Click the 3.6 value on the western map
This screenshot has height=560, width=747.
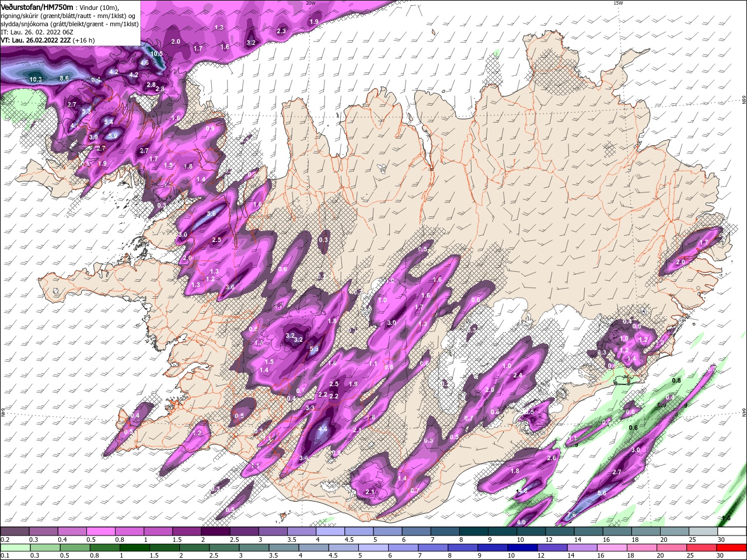230,287
